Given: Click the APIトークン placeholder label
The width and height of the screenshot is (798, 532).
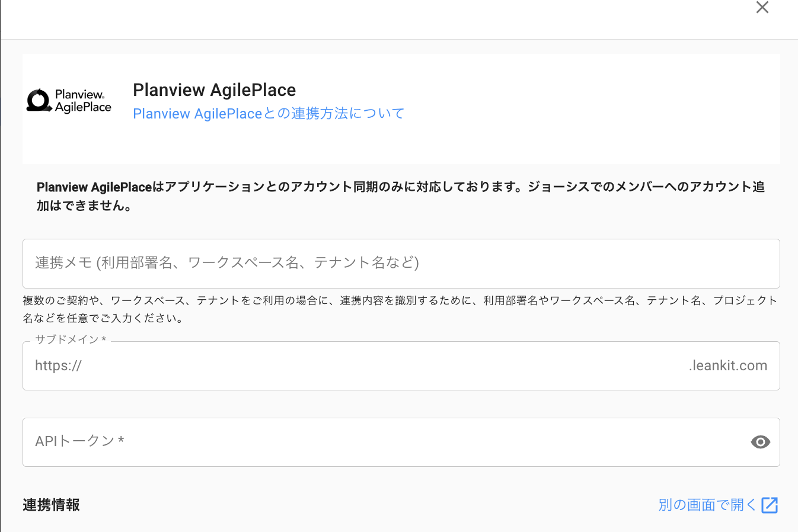Looking at the screenshot, I should tap(79, 441).
